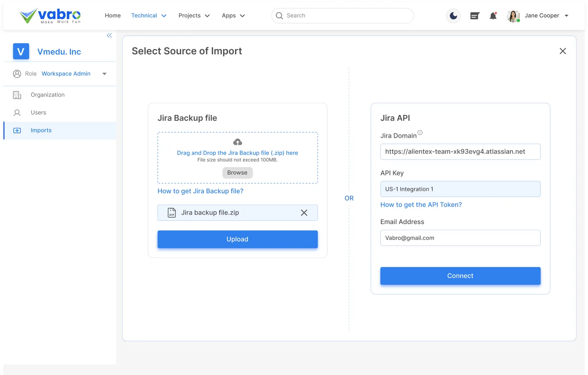The width and height of the screenshot is (588, 375).
Task: Toggle dark mode moon icon
Action: click(x=453, y=16)
